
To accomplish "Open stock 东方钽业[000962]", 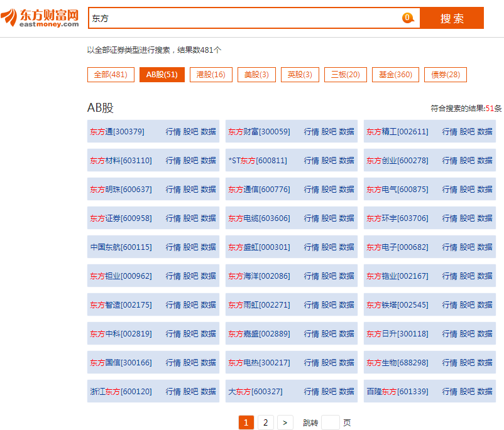I will [121, 276].
